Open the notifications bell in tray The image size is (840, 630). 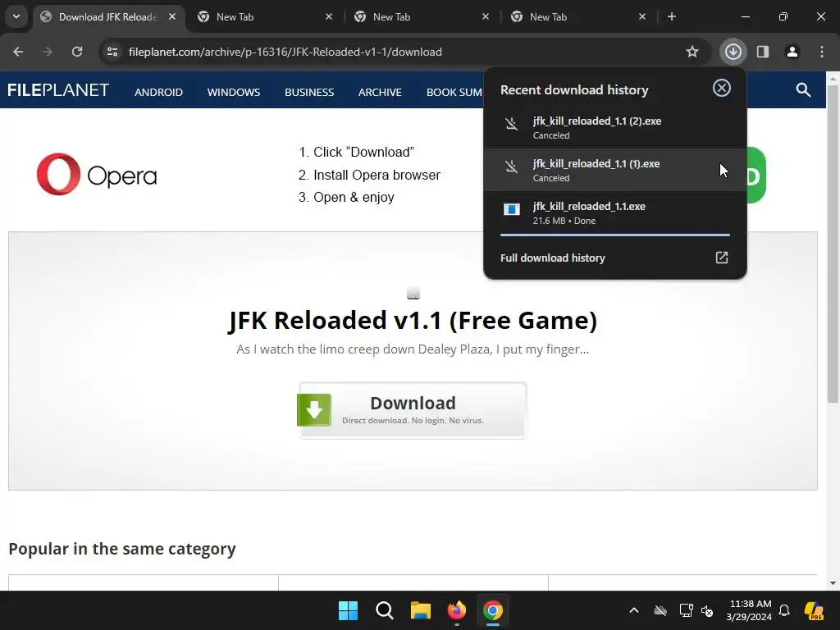pos(784,610)
